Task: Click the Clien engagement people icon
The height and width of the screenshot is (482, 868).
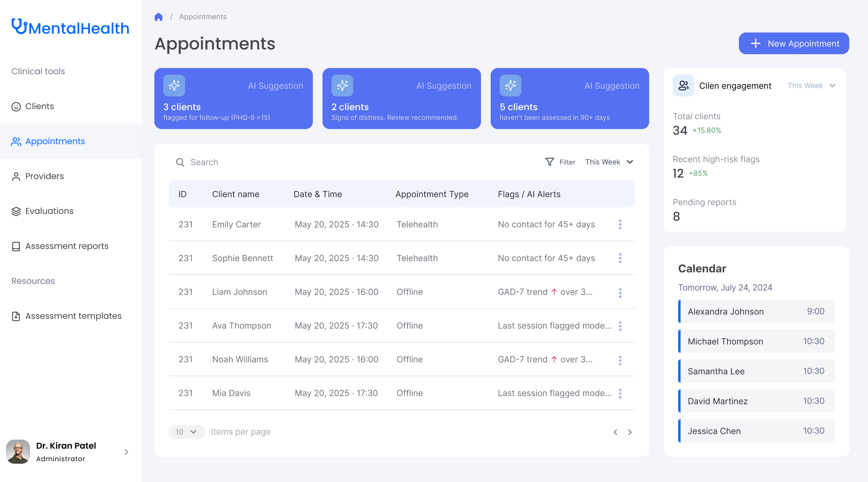Action: pyautogui.click(x=683, y=85)
